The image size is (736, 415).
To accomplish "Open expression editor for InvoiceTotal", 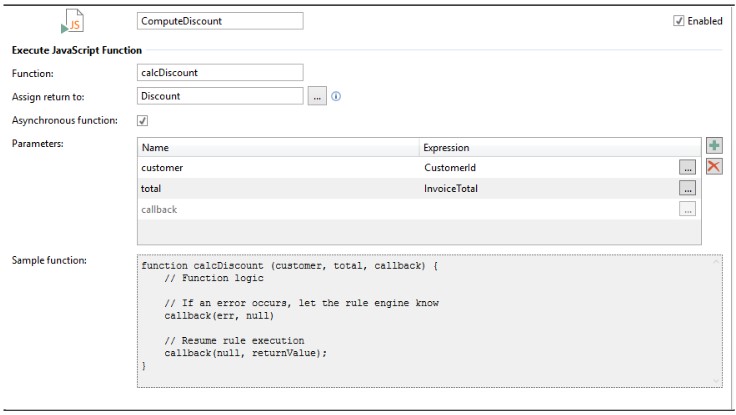I will (687, 188).
